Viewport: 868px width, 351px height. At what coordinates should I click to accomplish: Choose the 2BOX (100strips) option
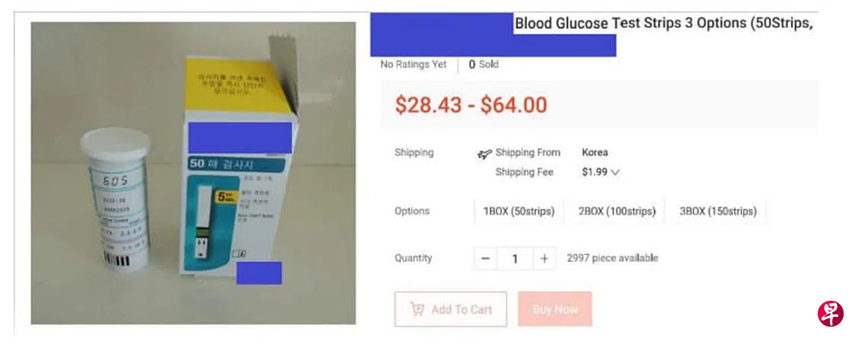[617, 212]
